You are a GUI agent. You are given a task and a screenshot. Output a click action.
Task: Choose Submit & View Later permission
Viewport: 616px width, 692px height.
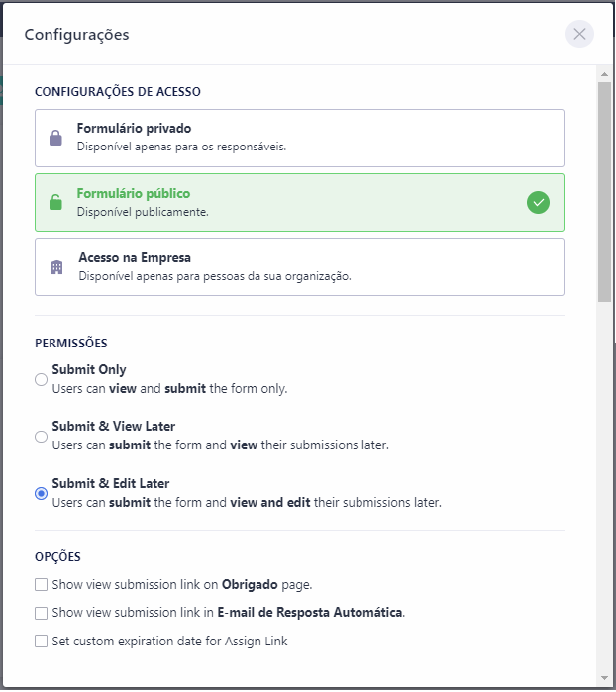(41, 436)
